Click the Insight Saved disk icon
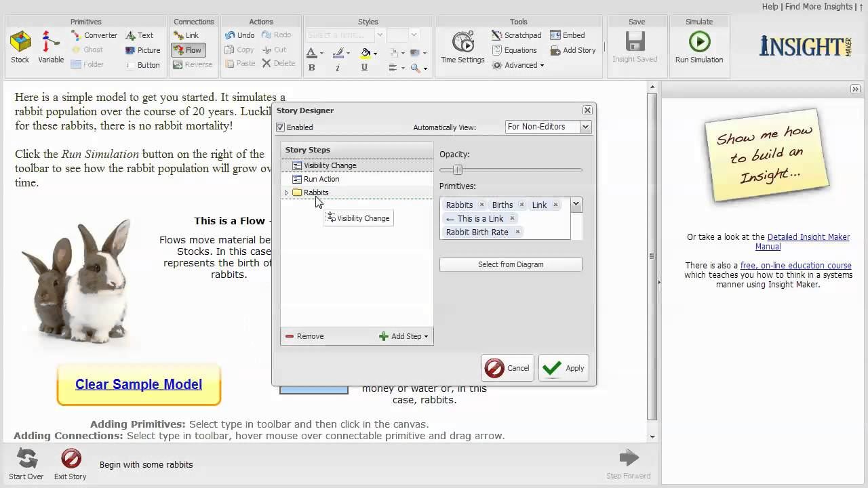Screen dimensions: 868x488 (x=635, y=43)
